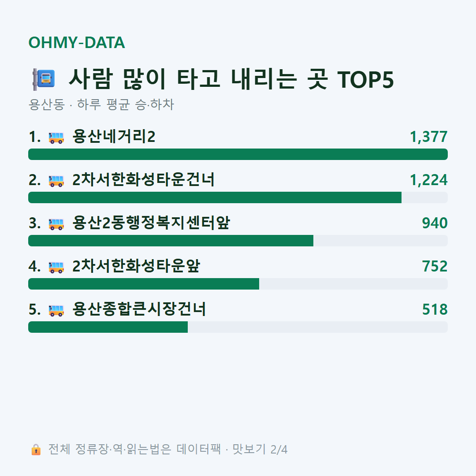Click the 752 ridership value
The height and width of the screenshot is (476, 476).
coord(435,266)
